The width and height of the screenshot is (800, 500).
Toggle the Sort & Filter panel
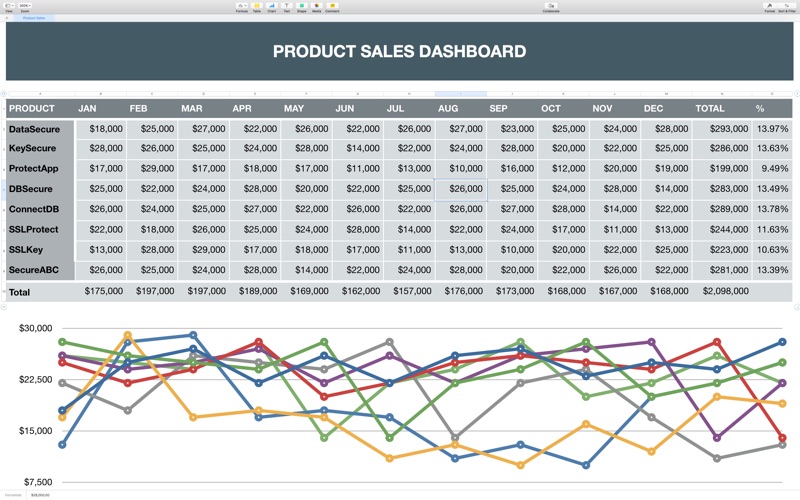point(787,6)
